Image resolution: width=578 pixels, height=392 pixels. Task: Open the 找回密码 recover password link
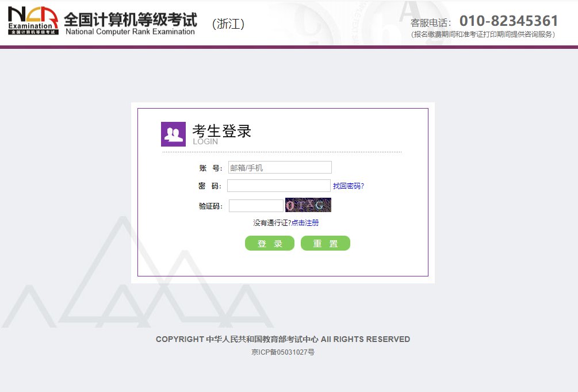pyautogui.click(x=349, y=186)
